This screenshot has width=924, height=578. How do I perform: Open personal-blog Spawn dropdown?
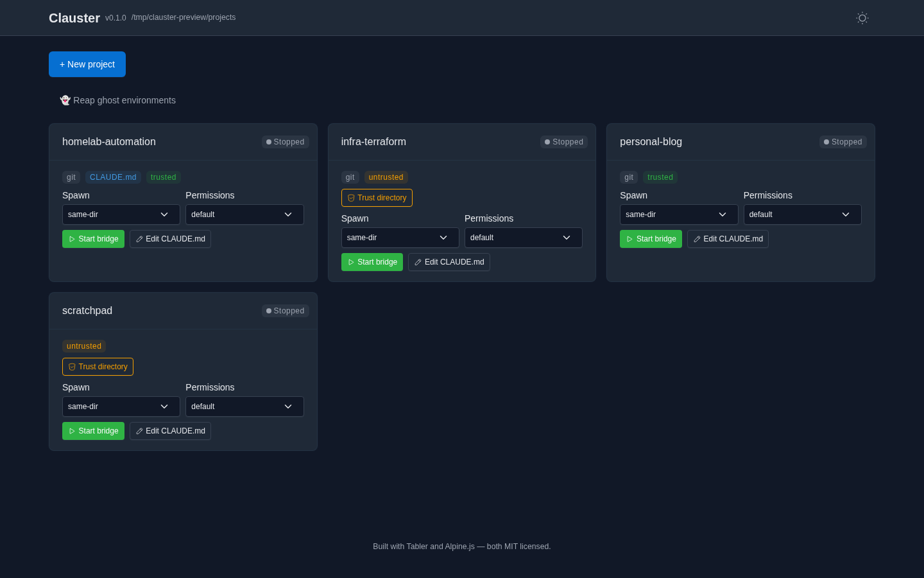click(679, 215)
